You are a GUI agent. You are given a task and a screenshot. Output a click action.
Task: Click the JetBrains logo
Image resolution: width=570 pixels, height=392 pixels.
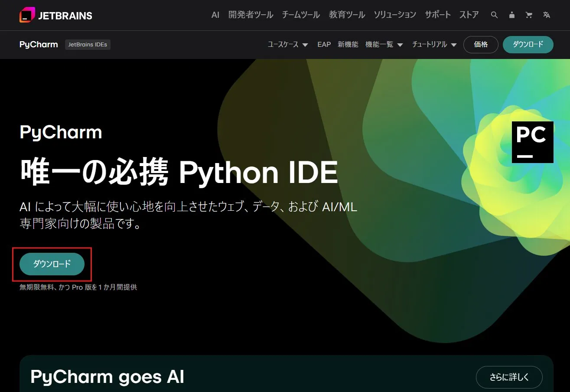[x=56, y=15]
